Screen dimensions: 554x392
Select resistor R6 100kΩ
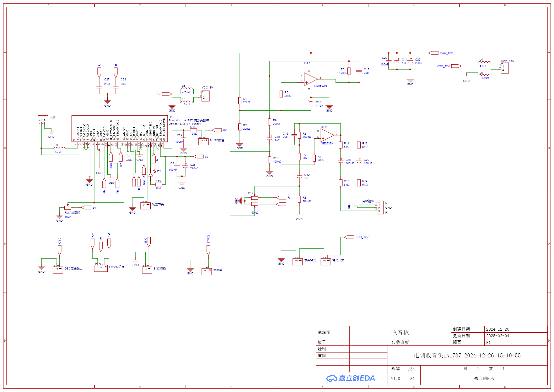click(349, 71)
